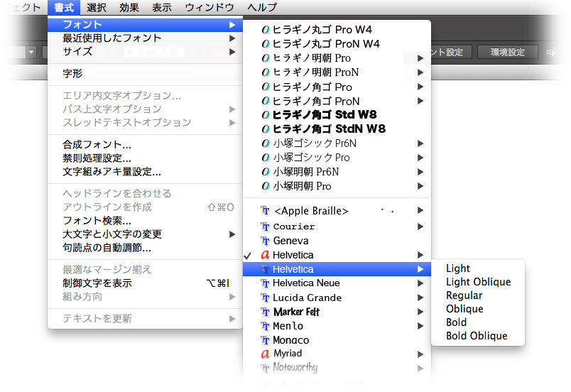571x392 pixels.
Task: Open the ウィンドウ menu
Action: (x=210, y=7)
